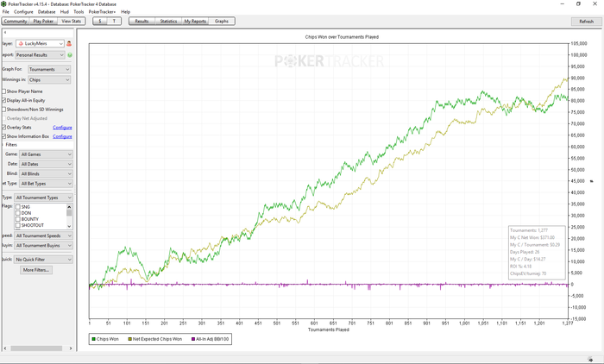Toggle Display All-in Equity checkbox
Viewport: 604px width, 364px height.
(x=3, y=100)
